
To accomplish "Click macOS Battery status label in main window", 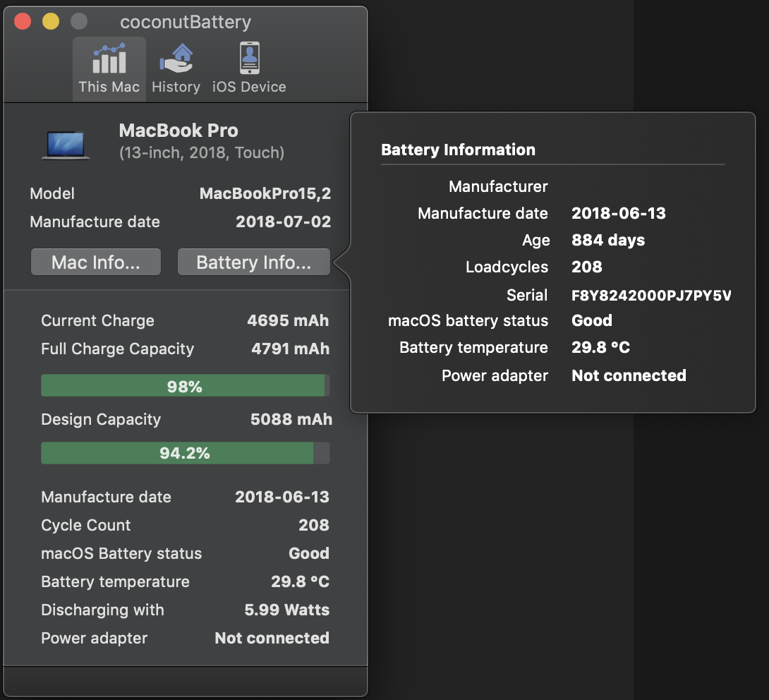I will (121, 553).
